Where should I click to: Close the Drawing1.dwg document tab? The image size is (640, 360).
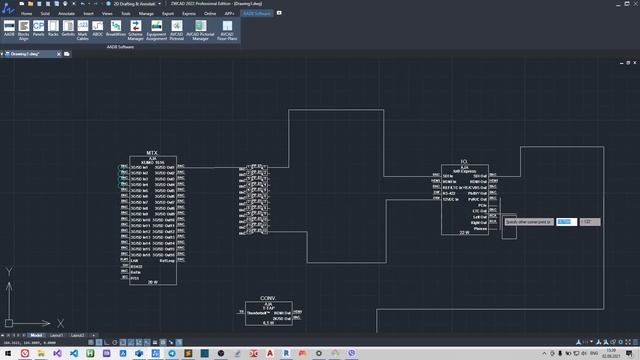(59, 54)
